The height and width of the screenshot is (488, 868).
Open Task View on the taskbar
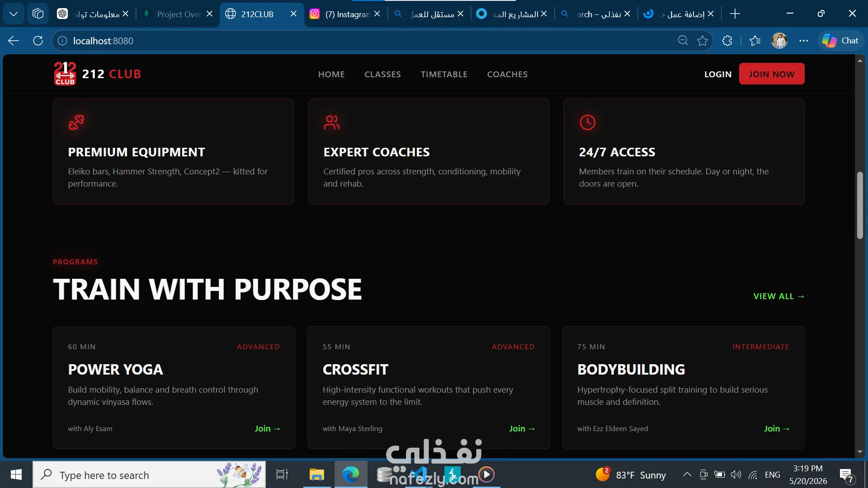(x=282, y=474)
